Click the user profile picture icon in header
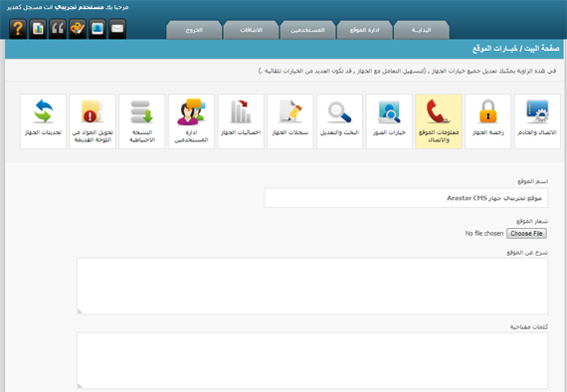The height and width of the screenshot is (392, 567). [x=97, y=29]
